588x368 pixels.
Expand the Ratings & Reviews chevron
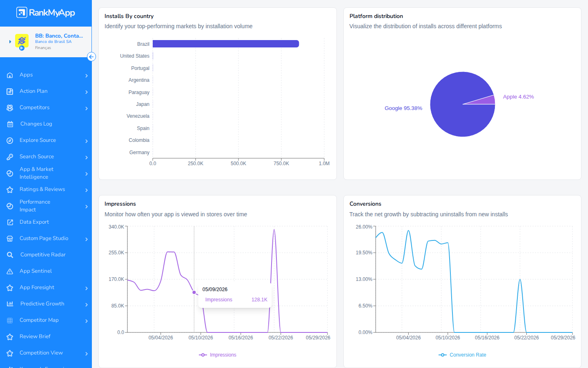click(x=87, y=190)
